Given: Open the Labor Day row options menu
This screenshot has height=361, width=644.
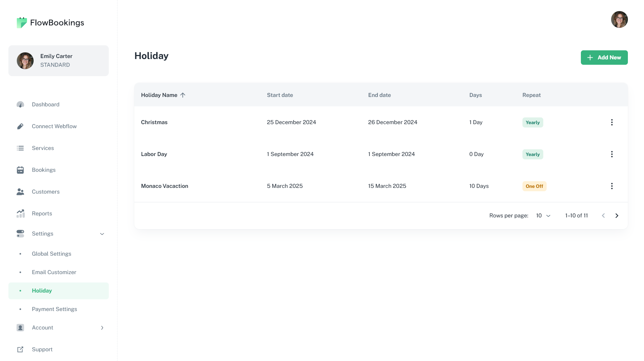Looking at the screenshot, I should (611, 154).
